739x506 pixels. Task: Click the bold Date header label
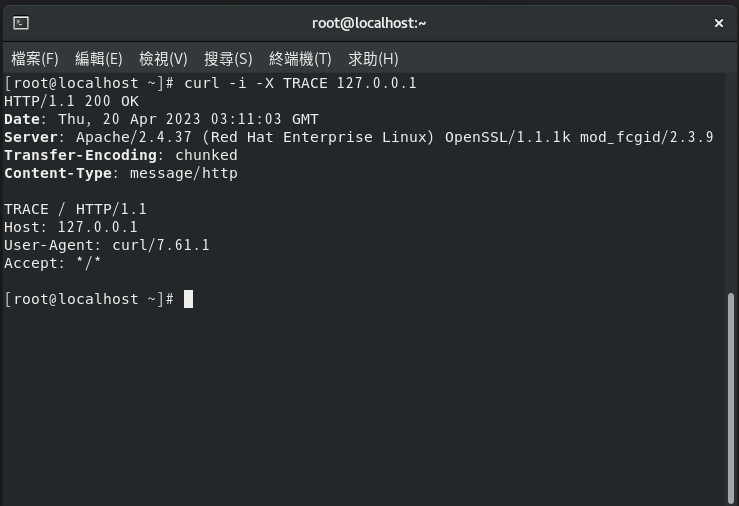pos(22,119)
